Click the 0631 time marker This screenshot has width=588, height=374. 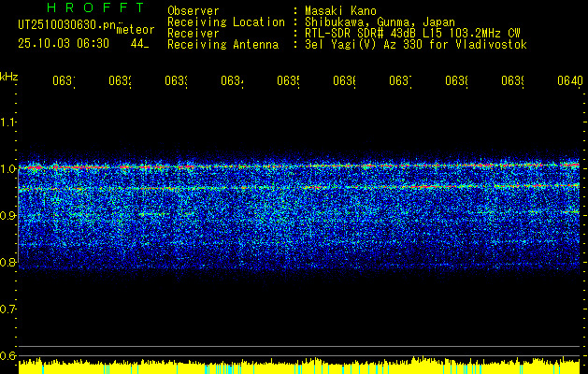click(x=64, y=81)
